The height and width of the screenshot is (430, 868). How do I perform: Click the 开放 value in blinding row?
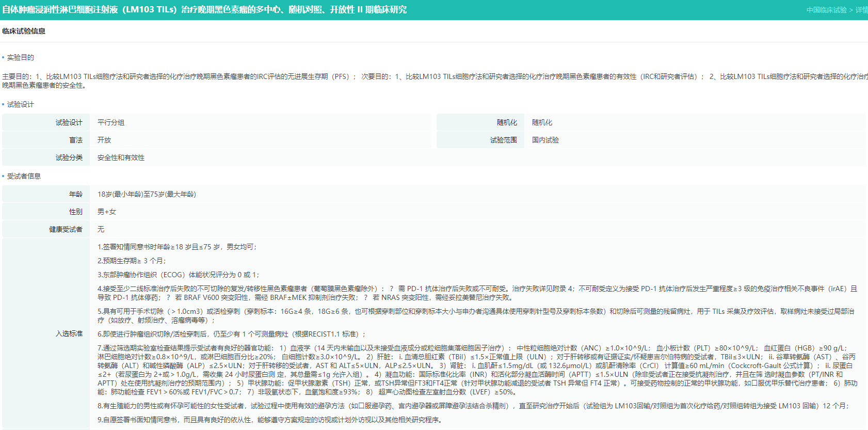pyautogui.click(x=104, y=140)
